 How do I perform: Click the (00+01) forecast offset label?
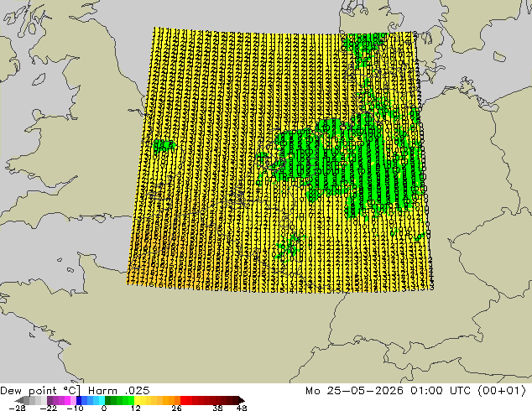tap(502, 391)
